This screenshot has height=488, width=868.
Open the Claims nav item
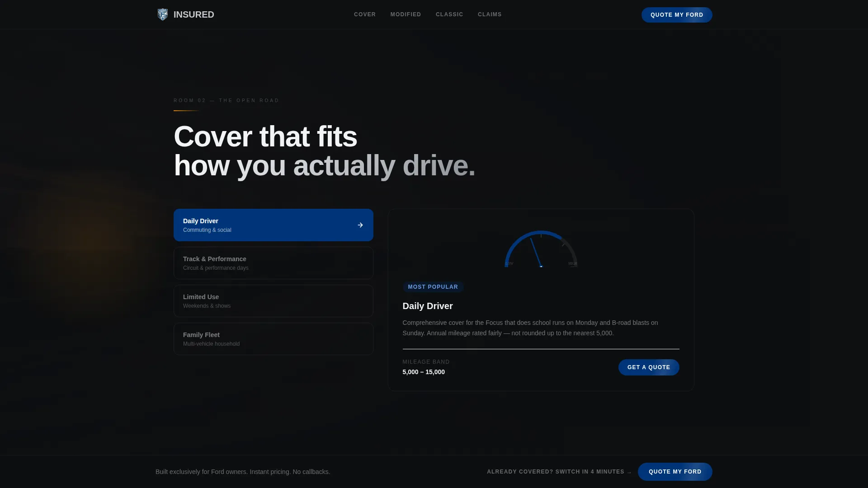[x=490, y=14]
